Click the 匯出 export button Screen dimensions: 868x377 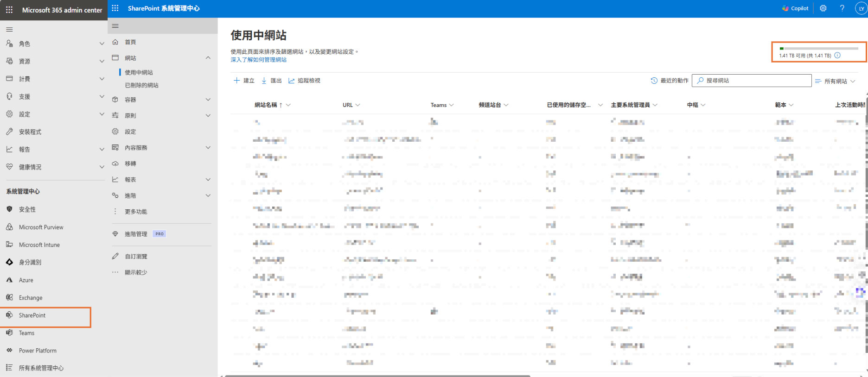(271, 81)
